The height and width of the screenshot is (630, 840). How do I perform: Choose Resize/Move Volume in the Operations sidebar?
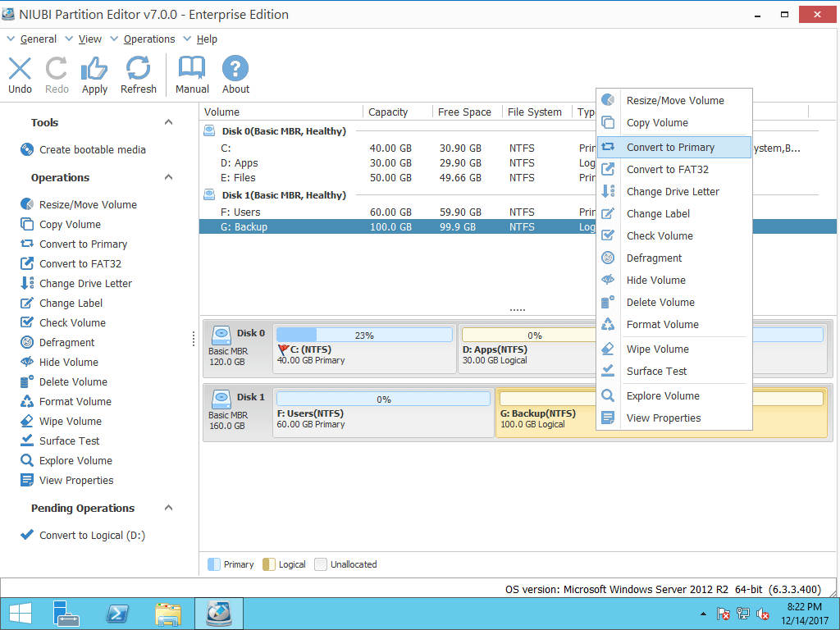coord(79,204)
